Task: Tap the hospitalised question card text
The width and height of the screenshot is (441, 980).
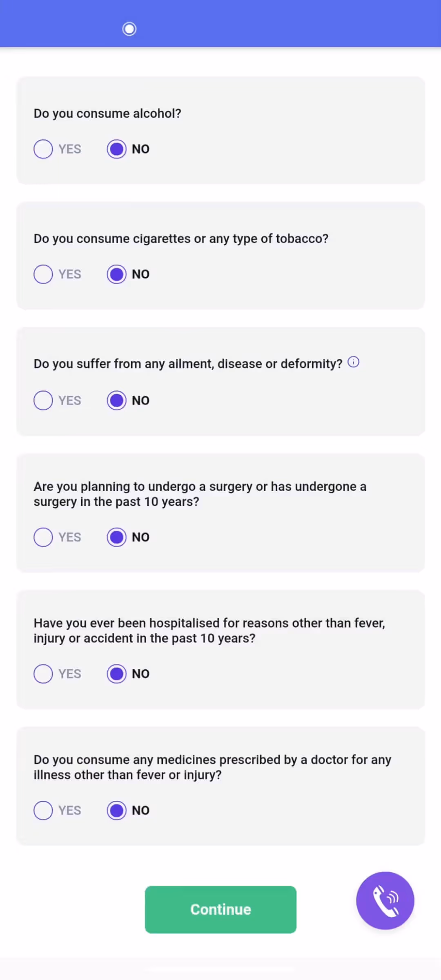Action: (209, 630)
